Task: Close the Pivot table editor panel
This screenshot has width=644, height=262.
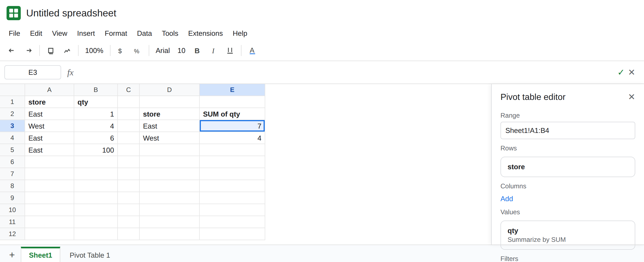Action: (631, 97)
